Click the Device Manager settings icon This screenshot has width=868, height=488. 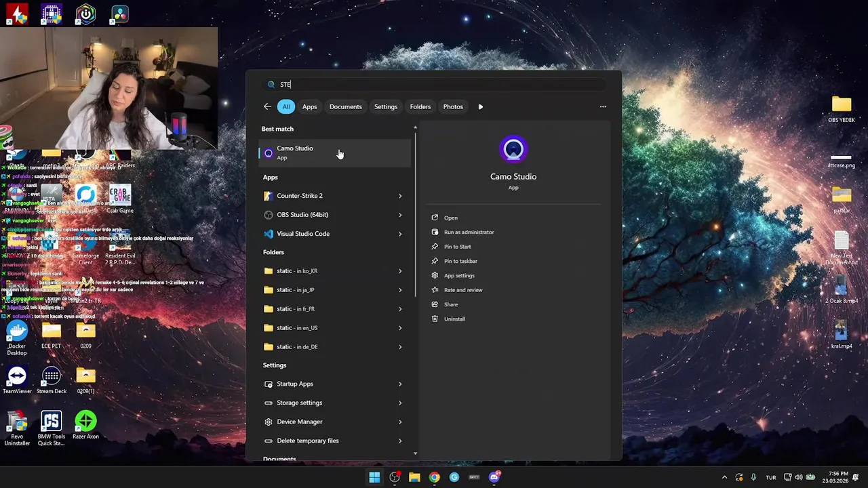269,422
